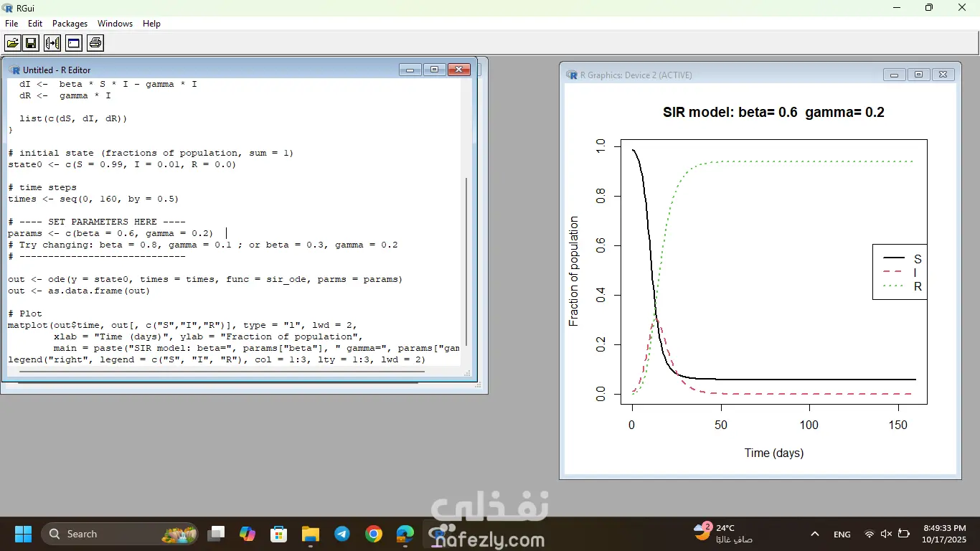Click the "Time (days)" x-axis label on plot

pyautogui.click(x=774, y=453)
